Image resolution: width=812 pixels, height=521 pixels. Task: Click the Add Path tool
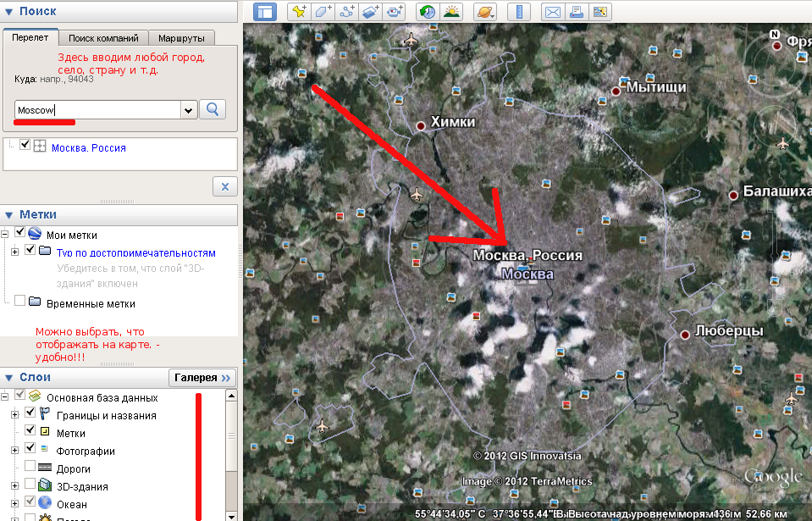pos(346,12)
